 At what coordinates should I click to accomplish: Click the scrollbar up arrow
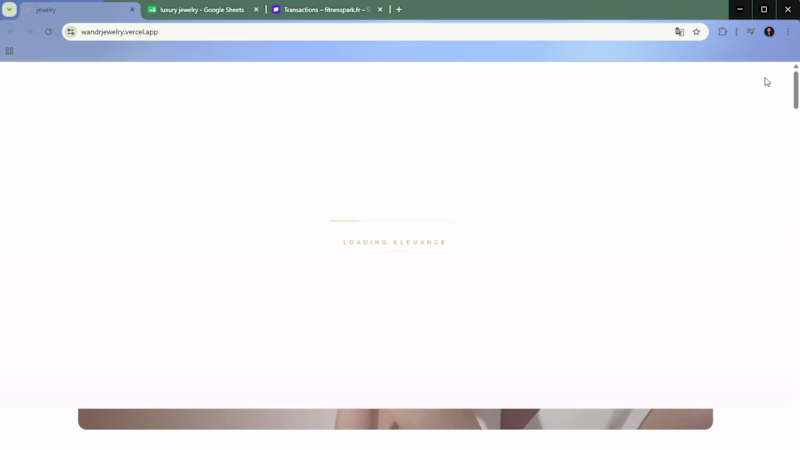(796, 67)
